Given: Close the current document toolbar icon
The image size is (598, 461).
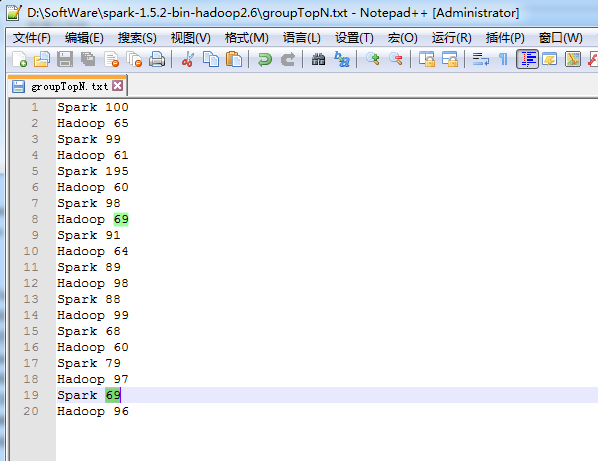Looking at the screenshot, I should pos(111,59).
